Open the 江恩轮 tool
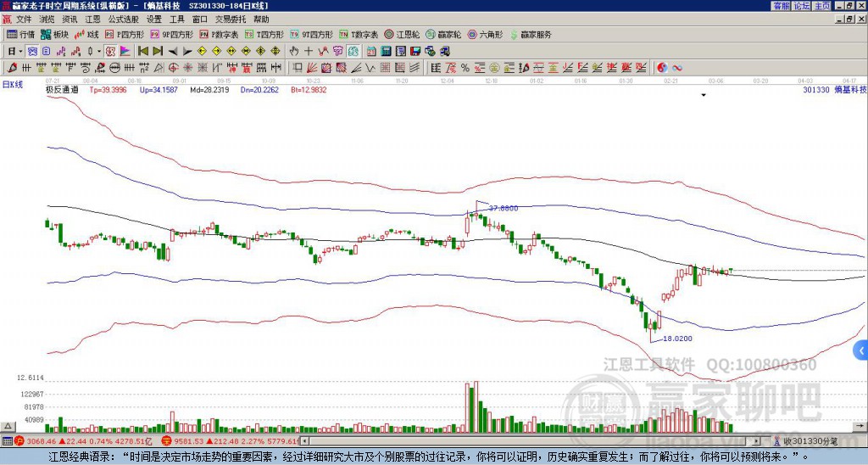Image resolution: width=868 pixels, height=465 pixels. [x=402, y=34]
